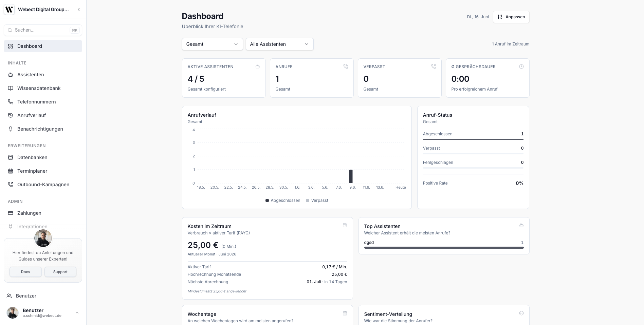Click the Zahlungen credit card icon

pyautogui.click(x=11, y=213)
